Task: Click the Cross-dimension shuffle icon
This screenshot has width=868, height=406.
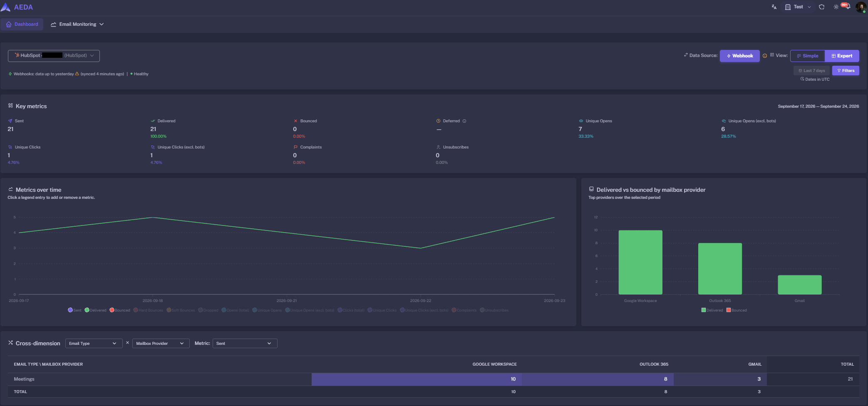Action: coord(10,343)
